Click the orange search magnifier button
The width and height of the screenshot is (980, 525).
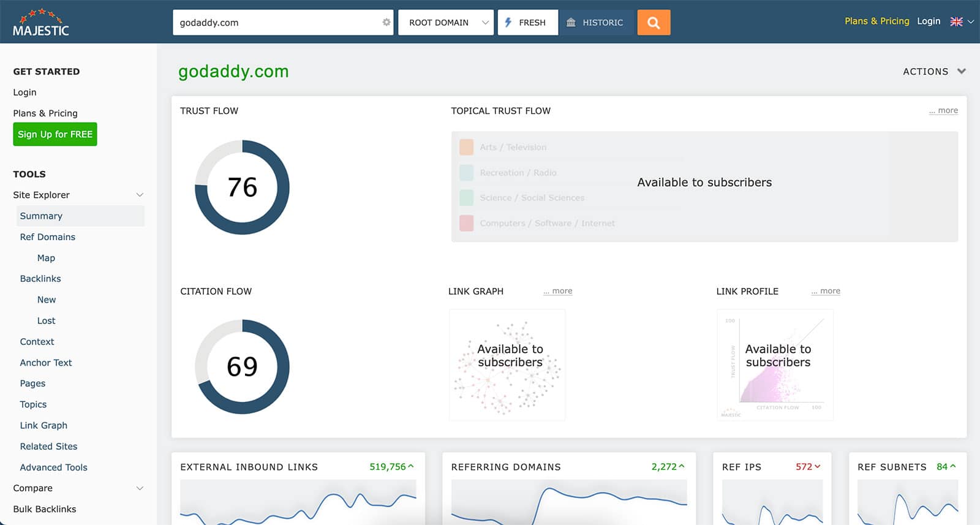(x=654, y=23)
